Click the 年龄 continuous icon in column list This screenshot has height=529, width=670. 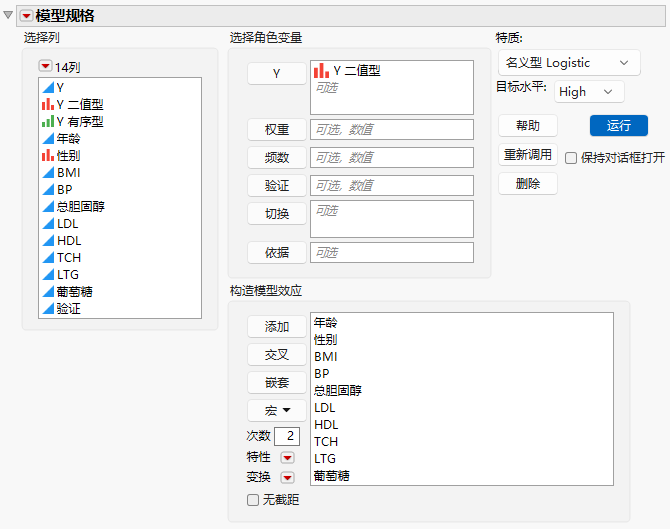pos(48,138)
